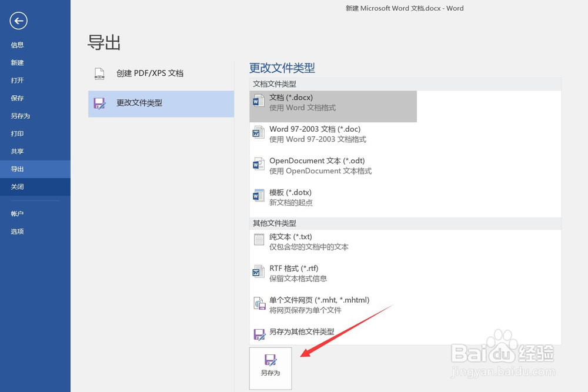Image resolution: width=588 pixels, height=392 pixels.
Task: Click the Word 97-2003 doc icon
Action: coord(259,132)
